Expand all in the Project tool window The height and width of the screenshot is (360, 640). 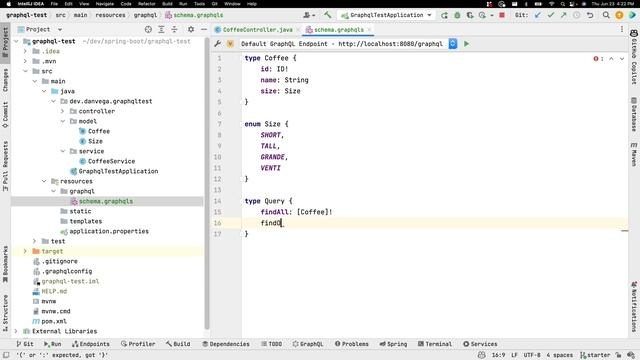click(x=161, y=29)
